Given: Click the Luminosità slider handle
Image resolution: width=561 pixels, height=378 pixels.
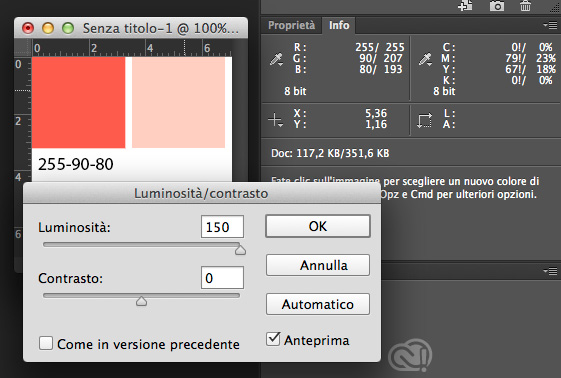Looking at the screenshot, I should (240, 250).
